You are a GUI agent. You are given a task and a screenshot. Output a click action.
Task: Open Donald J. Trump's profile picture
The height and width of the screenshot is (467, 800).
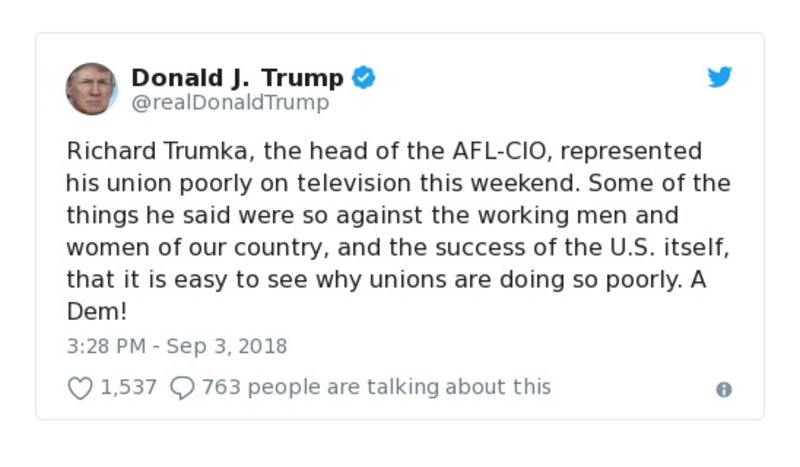[x=91, y=89]
